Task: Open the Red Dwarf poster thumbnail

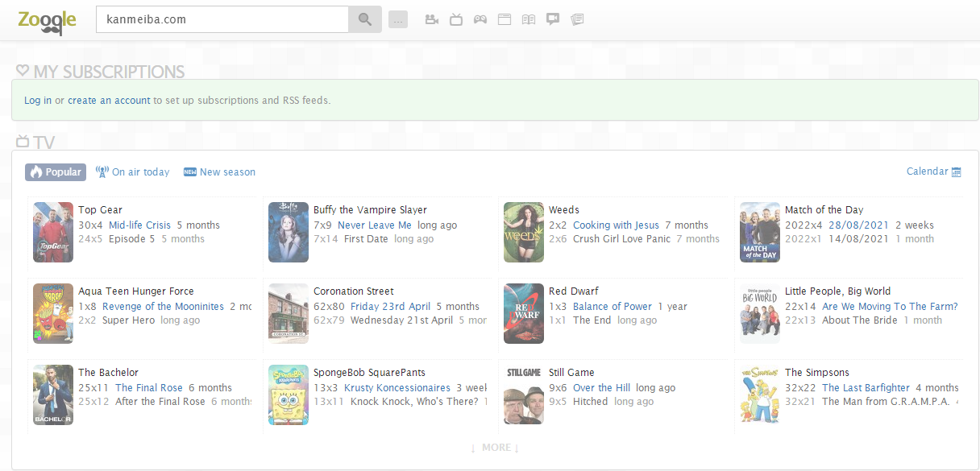Action: [x=524, y=313]
